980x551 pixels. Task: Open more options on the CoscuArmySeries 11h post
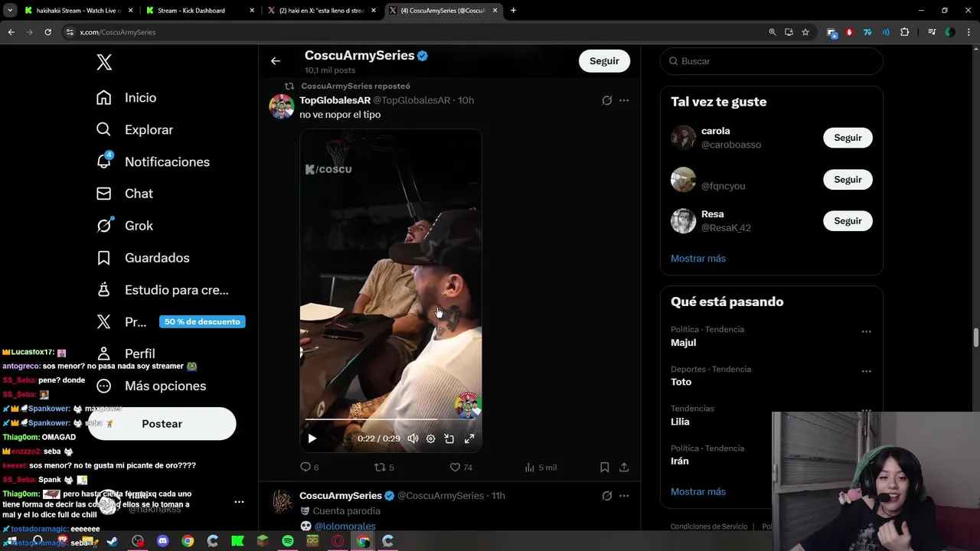pyautogui.click(x=624, y=496)
